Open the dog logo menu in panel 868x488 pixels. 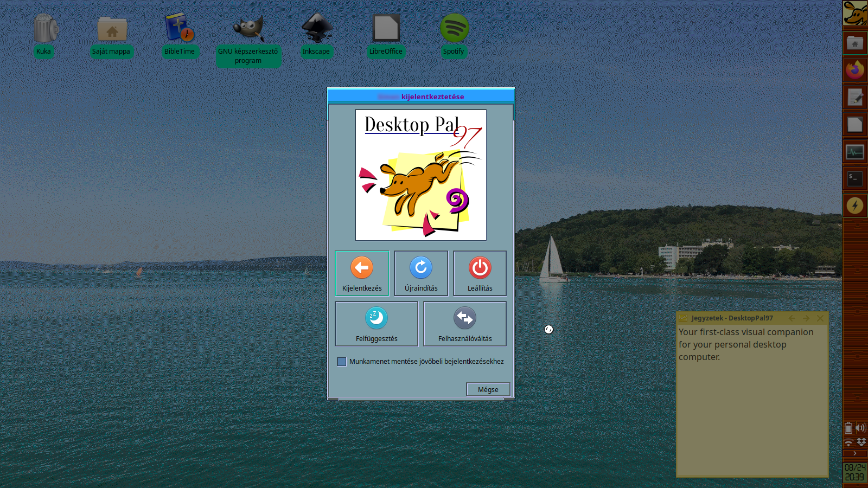coord(855,13)
